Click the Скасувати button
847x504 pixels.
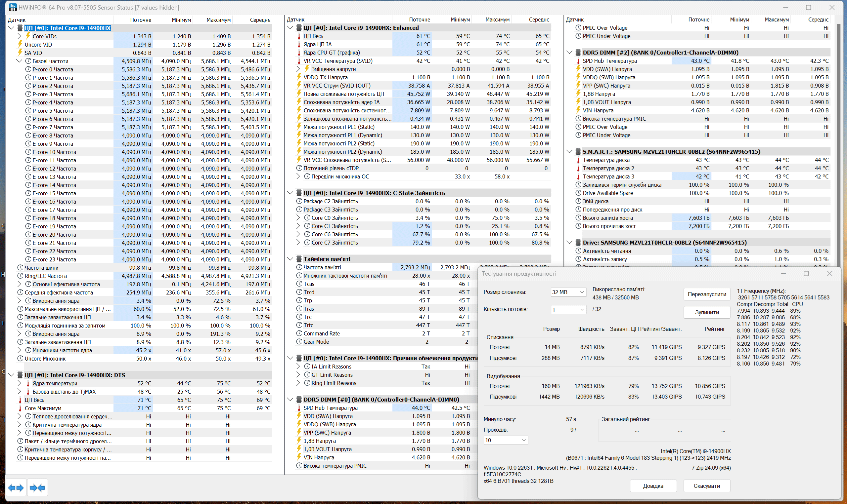[x=707, y=486]
